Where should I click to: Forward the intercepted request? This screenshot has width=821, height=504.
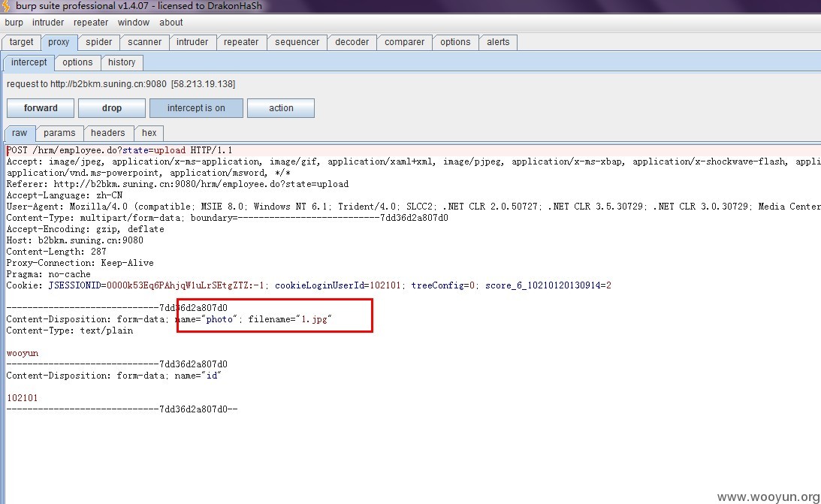[41, 108]
